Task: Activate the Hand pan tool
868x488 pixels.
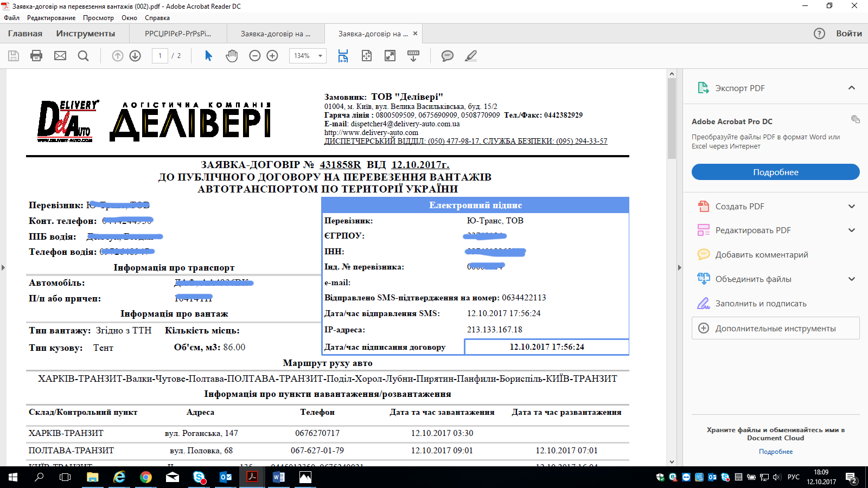Action: 232,56
